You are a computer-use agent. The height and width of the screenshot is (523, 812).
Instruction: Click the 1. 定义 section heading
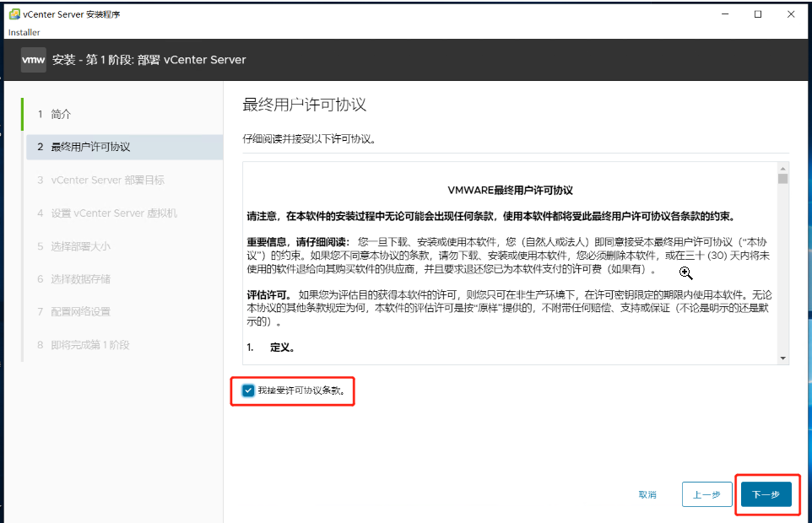pos(271,348)
